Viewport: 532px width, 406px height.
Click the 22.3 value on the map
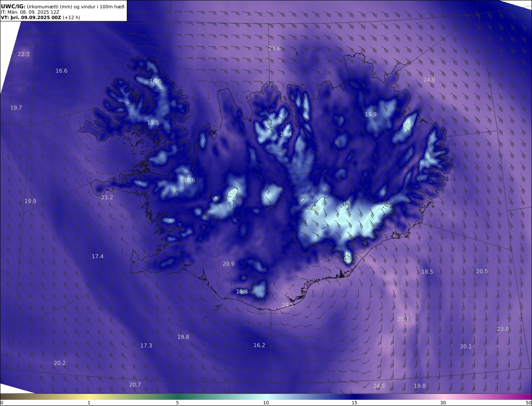pos(24,54)
